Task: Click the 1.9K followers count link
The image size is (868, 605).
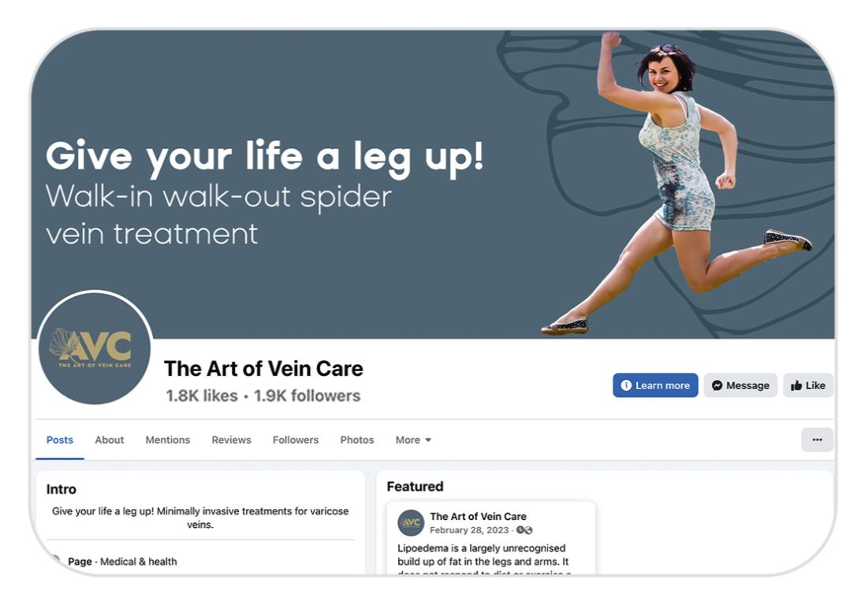Action: pos(307,396)
